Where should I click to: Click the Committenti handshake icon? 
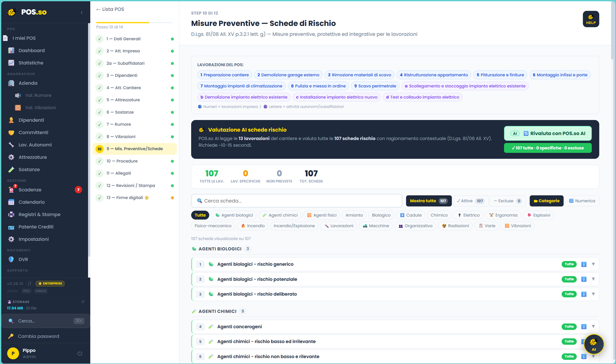coord(11,132)
